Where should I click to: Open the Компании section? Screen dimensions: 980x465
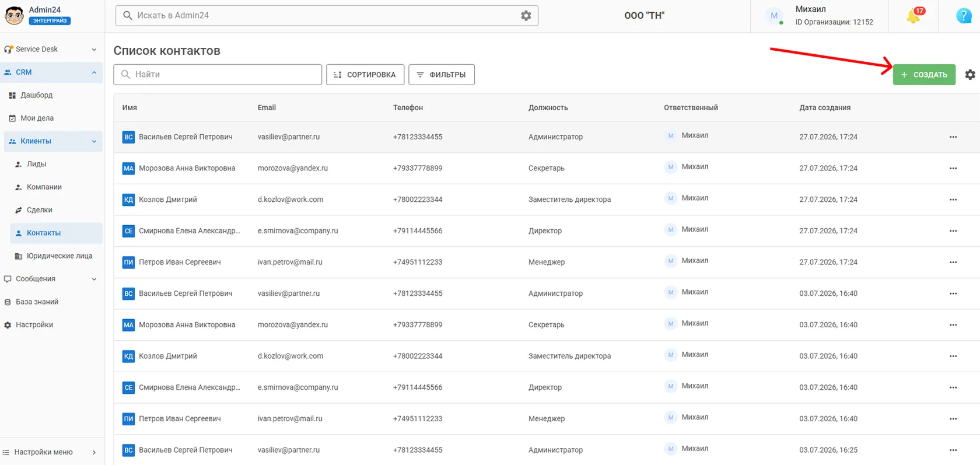(44, 187)
